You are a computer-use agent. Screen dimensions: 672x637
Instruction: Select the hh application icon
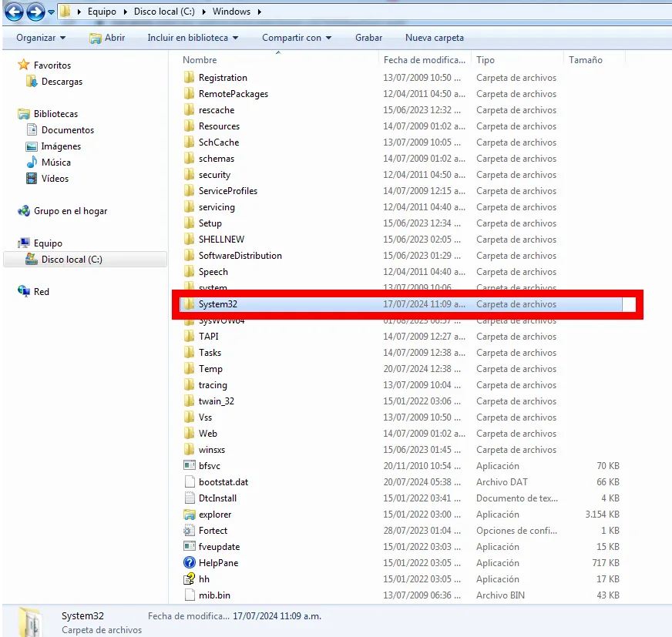tap(188, 578)
